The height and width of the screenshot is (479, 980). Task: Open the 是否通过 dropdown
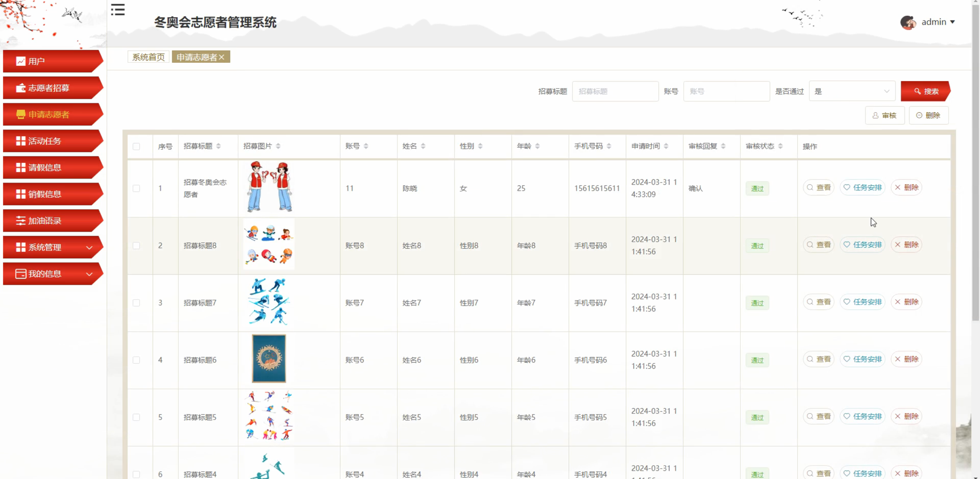[852, 91]
